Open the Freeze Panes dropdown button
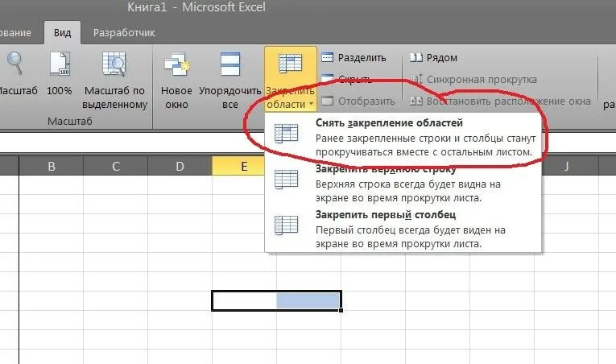The height and width of the screenshot is (364, 616). (291, 79)
